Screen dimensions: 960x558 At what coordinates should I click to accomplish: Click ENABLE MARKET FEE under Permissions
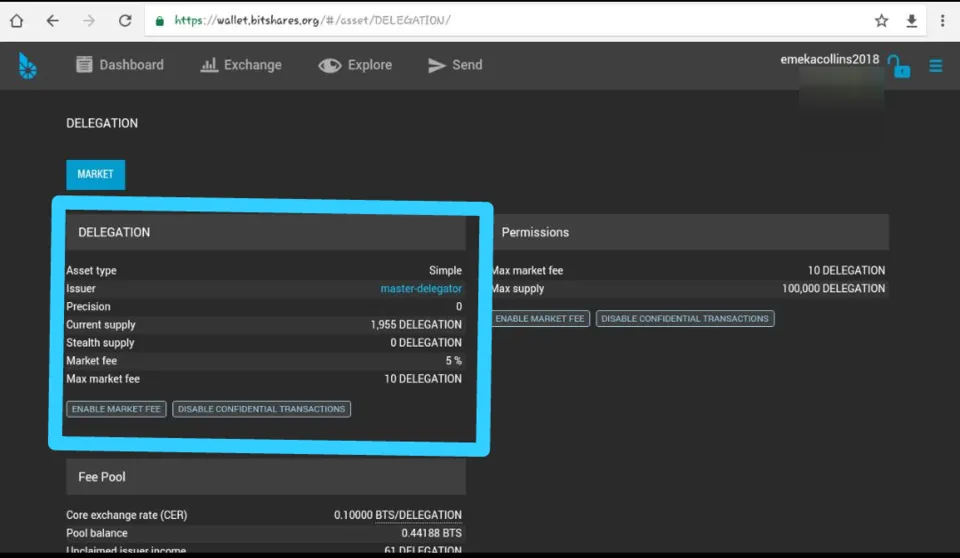540,319
